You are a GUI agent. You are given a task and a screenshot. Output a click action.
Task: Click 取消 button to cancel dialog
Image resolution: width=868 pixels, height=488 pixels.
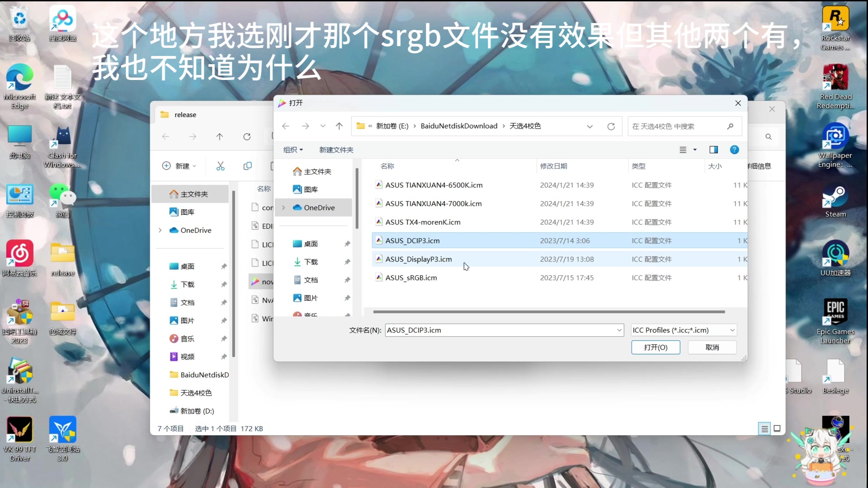click(712, 347)
